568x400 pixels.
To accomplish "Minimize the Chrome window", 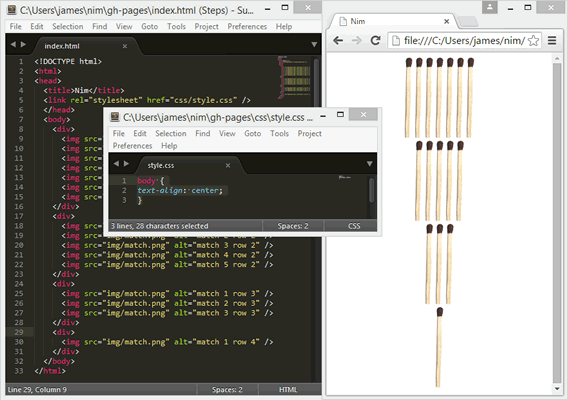I will 510,8.
